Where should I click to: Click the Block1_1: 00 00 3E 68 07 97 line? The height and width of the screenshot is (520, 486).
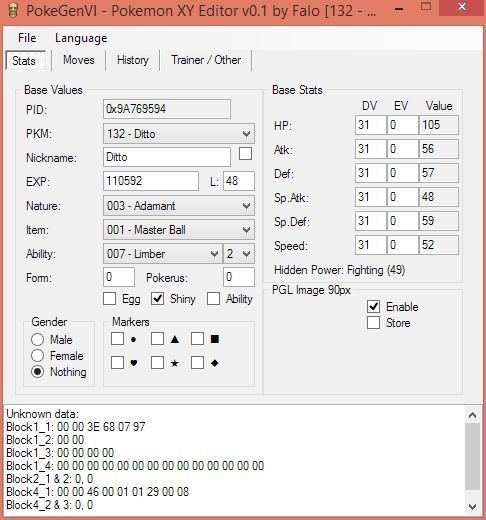[76, 427]
